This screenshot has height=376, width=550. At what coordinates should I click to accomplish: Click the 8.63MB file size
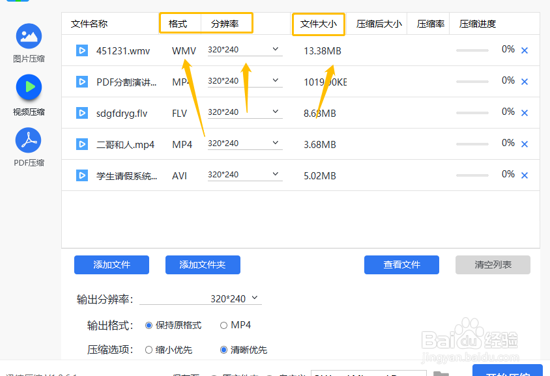point(320,113)
